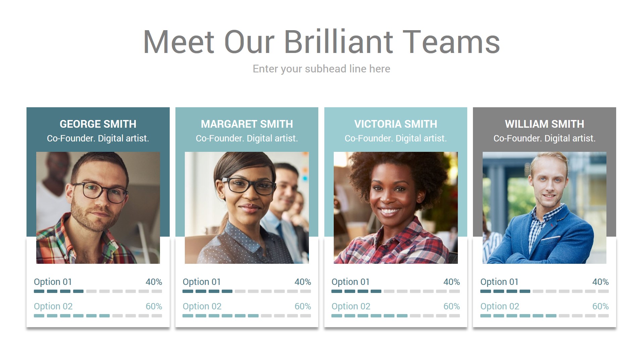This screenshot has width=644, height=362.
Task: Click the GEORGE SMITH name heading
Action: pyautogui.click(x=98, y=124)
